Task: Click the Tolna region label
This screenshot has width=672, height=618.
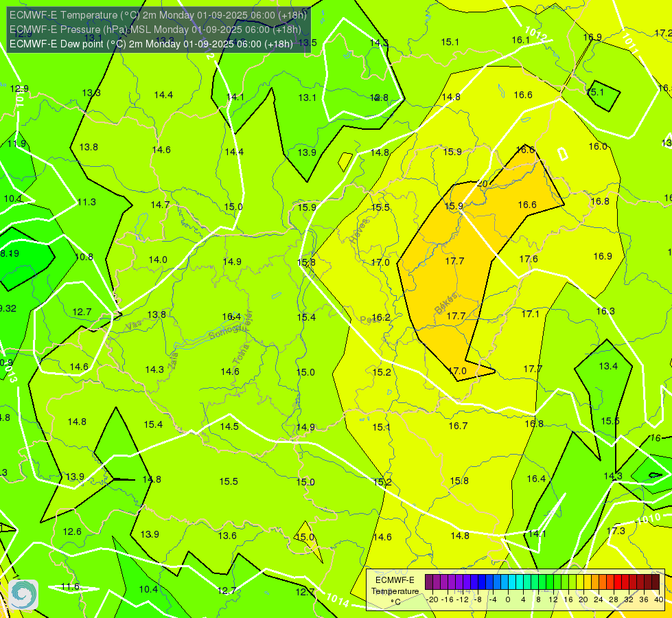Action: (x=241, y=354)
